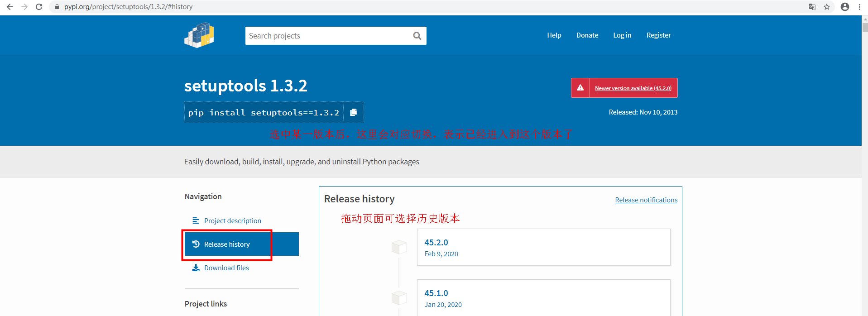Click the scrollbar up arrow
This screenshot has height=316, width=868.
pyautogui.click(x=865, y=19)
